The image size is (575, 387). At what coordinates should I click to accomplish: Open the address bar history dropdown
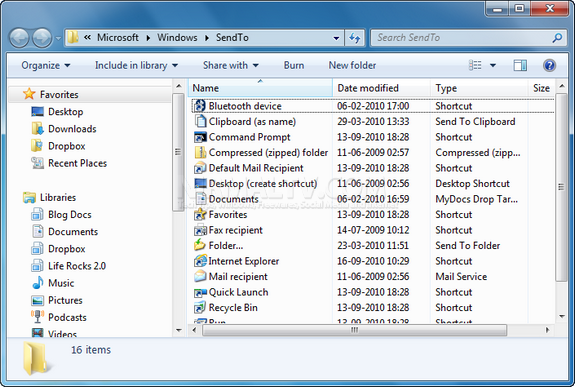(336, 38)
